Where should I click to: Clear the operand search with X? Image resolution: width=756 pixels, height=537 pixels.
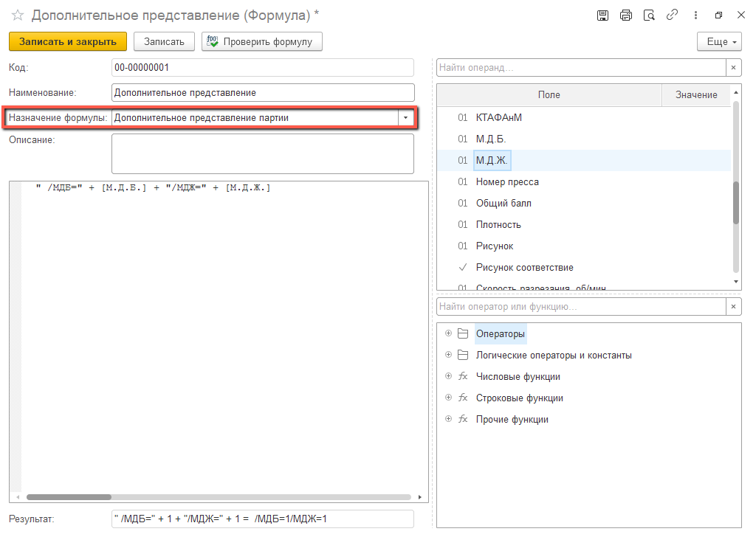(x=733, y=68)
